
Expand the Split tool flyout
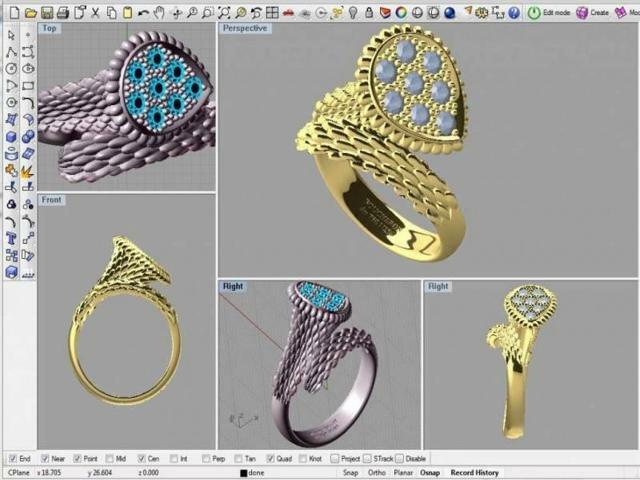point(28,188)
